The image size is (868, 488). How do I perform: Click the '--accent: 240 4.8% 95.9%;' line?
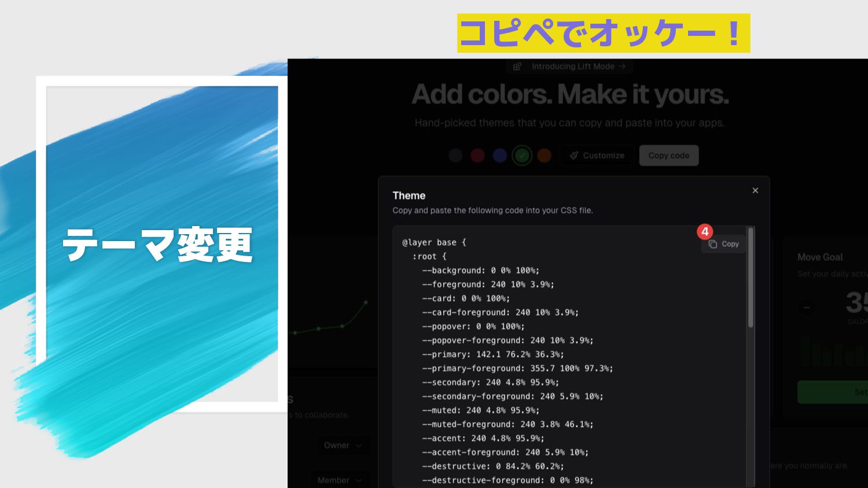pos(483,438)
